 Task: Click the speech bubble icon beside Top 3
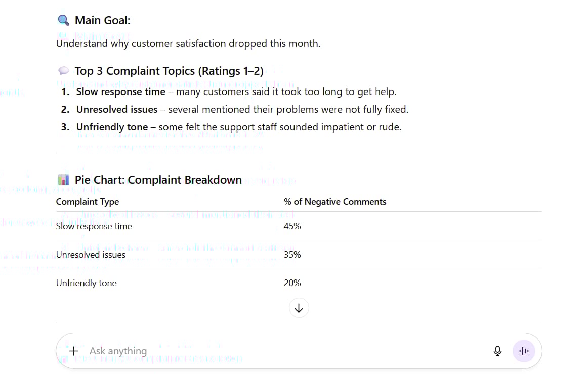click(64, 70)
